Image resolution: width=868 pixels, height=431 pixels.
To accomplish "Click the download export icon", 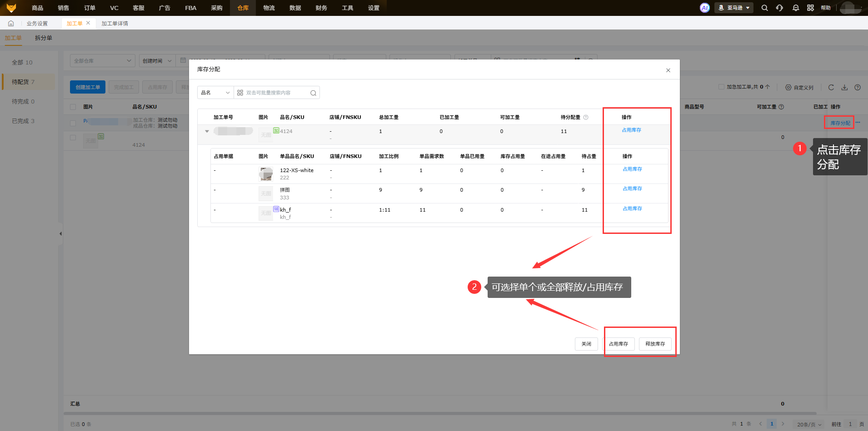I will tap(844, 87).
